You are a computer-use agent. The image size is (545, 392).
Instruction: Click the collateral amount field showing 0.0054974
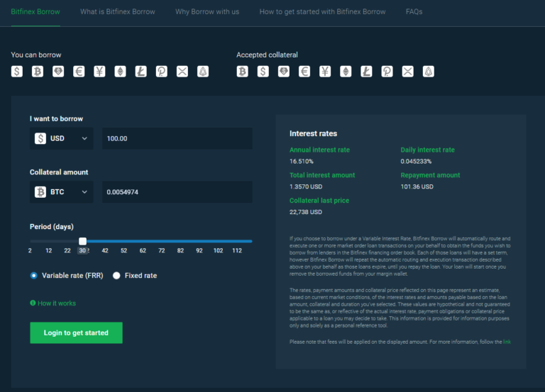177,191
